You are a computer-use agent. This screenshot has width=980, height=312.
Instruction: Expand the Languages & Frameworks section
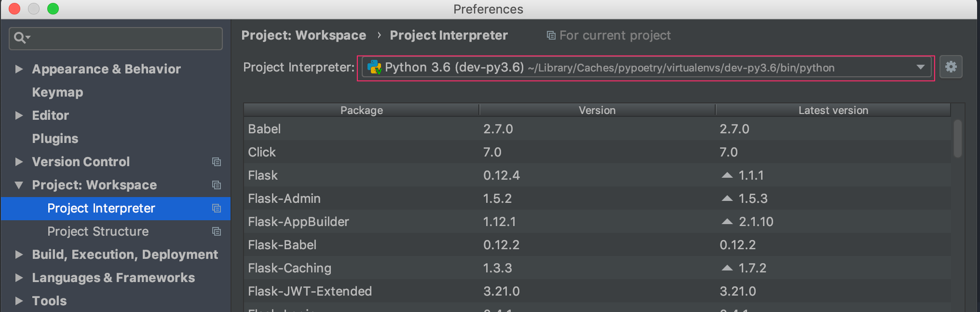click(19, 278)
